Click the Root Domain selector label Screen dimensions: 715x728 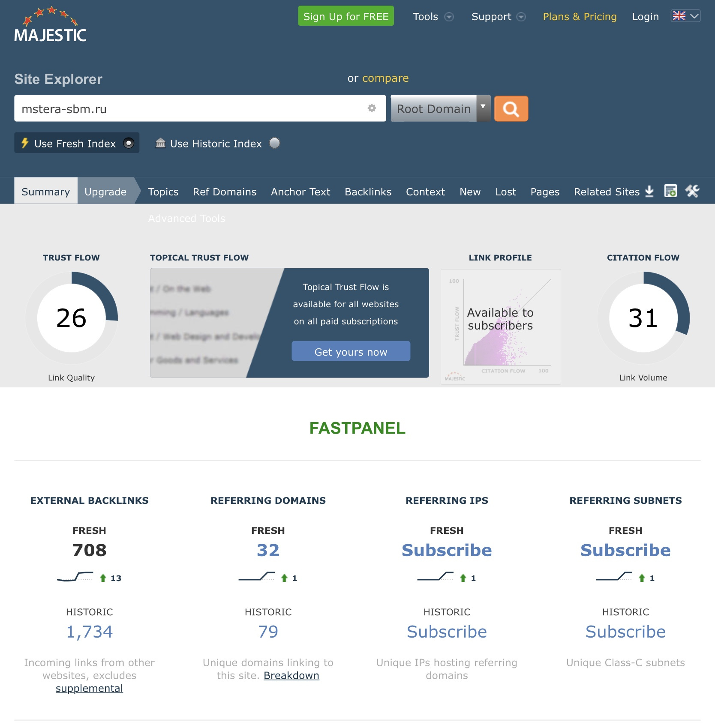point(433,109)
